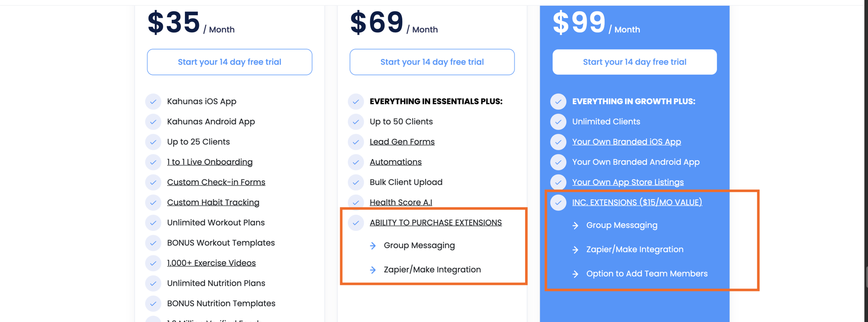Click the arrow icon before Option to Add Team Members

pos(575,274)
